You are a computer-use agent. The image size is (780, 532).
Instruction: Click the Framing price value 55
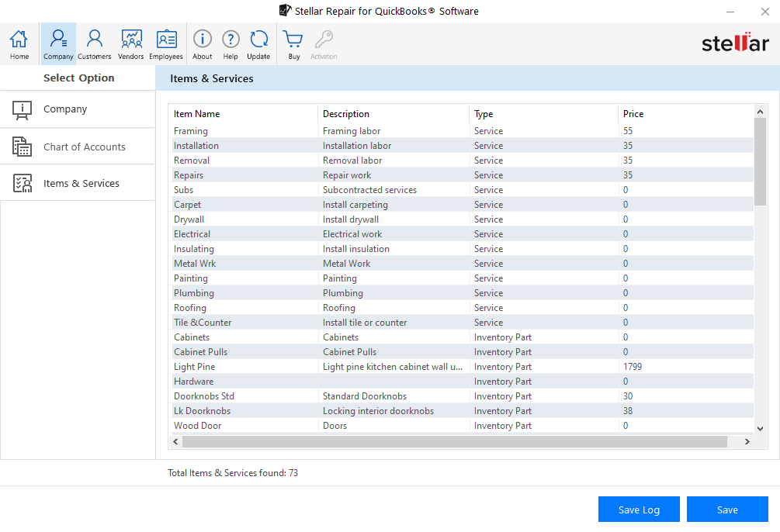click(x=628, y=131)
